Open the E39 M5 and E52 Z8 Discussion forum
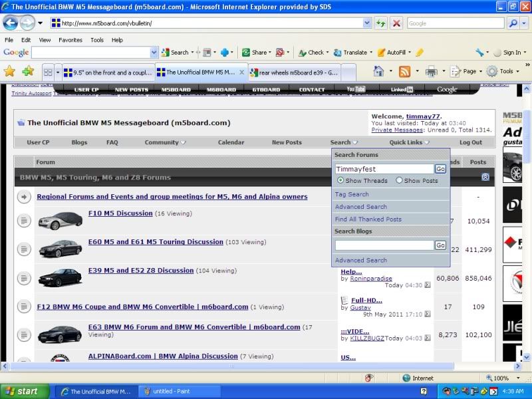The height and width of the screenshot is (399, 532). [x=141, y=271]
